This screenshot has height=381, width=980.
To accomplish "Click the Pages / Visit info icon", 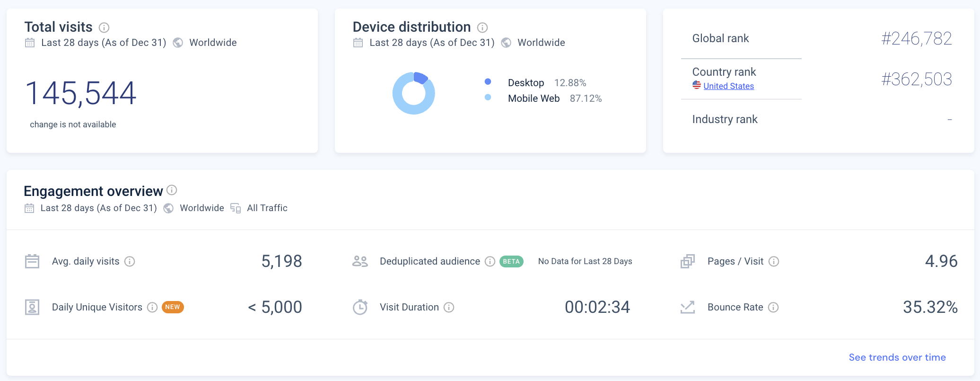I will (x=774, y=261).
